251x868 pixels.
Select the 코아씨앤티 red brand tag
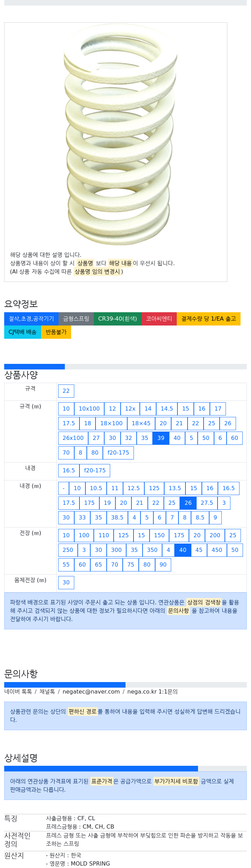[159, 319]
